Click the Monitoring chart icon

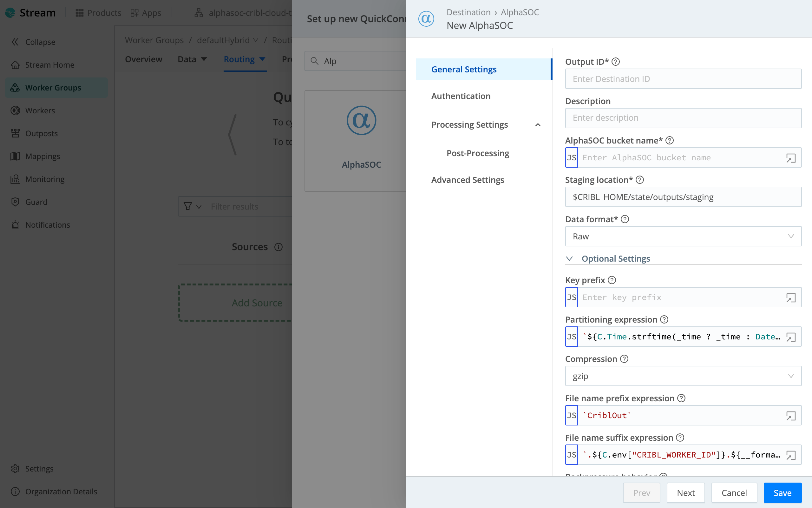(x=15, y=179)
